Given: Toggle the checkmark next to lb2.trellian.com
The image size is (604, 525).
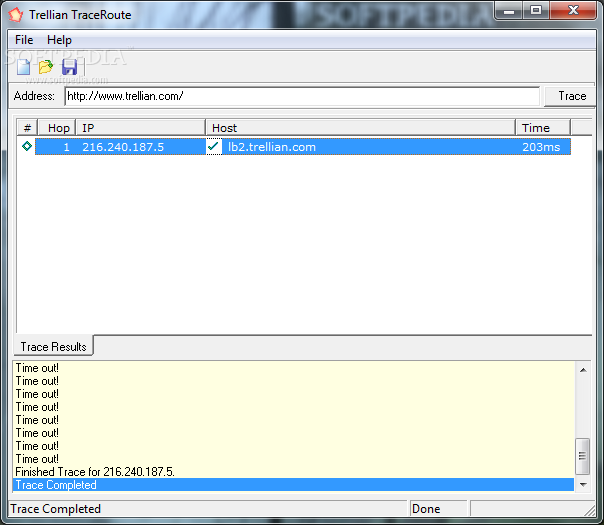Looking at the screenshot, I should click(x=214, y=146).
